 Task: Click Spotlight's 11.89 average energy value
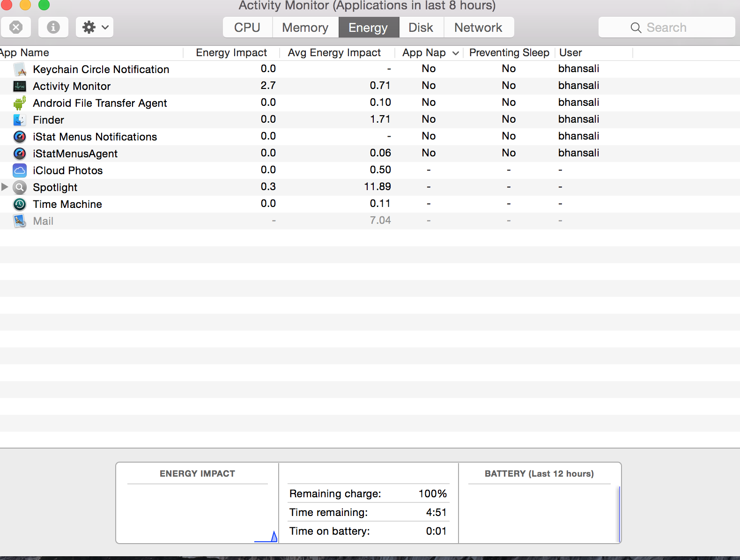click(x=377, y=186)
